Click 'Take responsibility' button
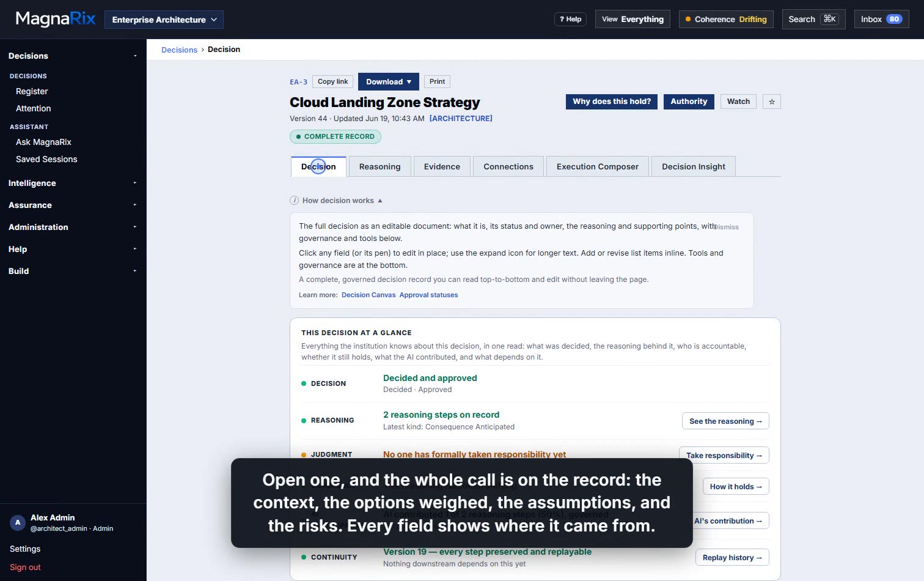Image resolution: width=924 pixels, height=581 pixels. tap(724, 455)
